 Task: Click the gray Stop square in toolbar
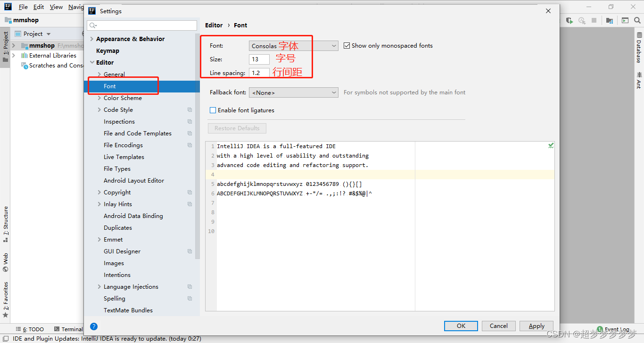pyautogui.click(x=594, y=20)
